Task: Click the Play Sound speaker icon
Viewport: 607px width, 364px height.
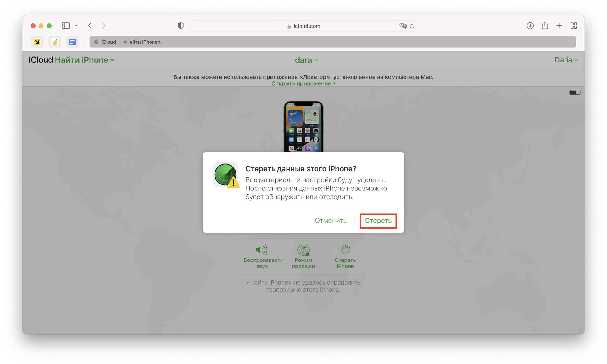Action: (x=261, y=250)
